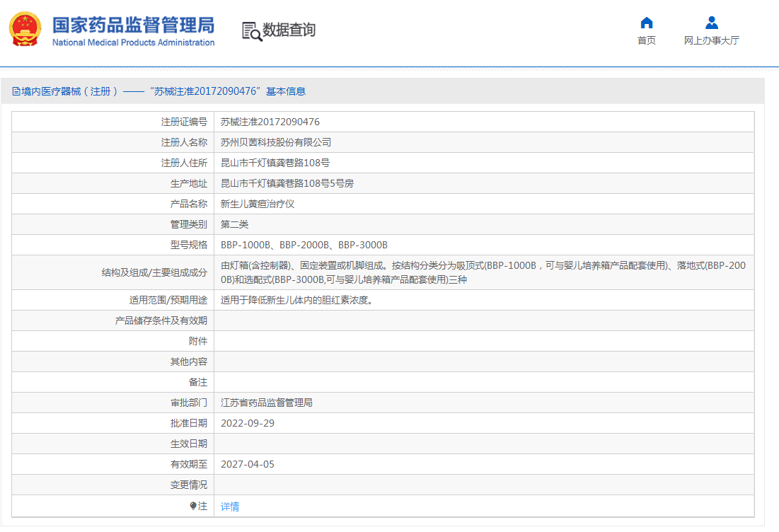Click the 国家药品监督管理局 site title

pyautogui.click(x=133, y=25)
